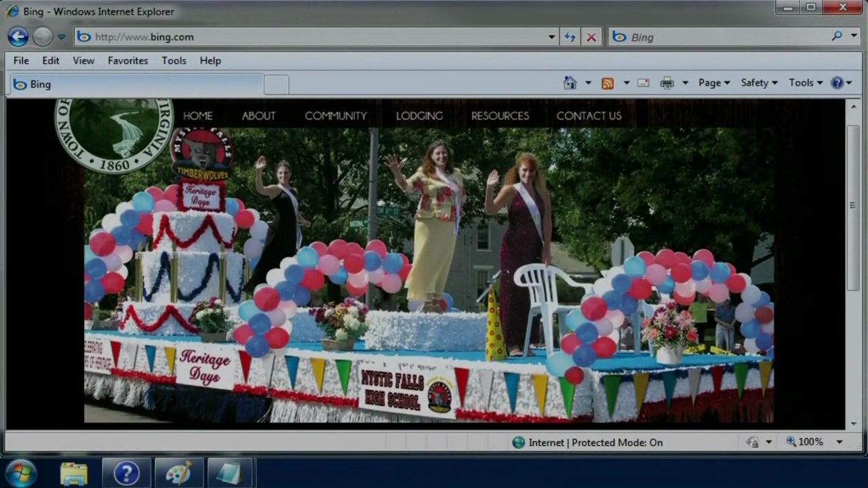Click inside the Bing search input box

tap(726, 37)
